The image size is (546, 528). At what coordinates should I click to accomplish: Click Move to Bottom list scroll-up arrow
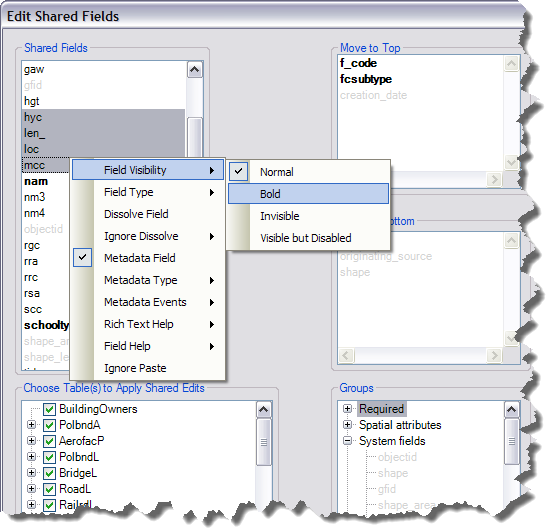coord(512,240)
